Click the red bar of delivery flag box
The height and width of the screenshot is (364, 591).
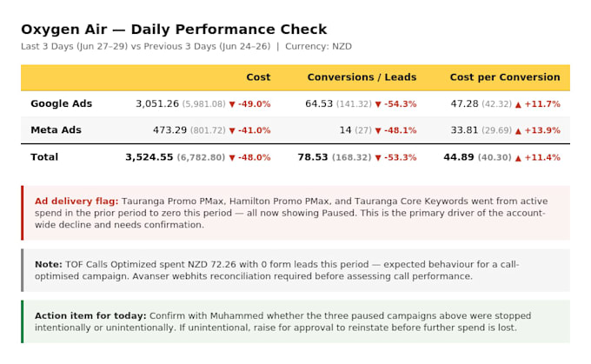[x=23, y=213]
